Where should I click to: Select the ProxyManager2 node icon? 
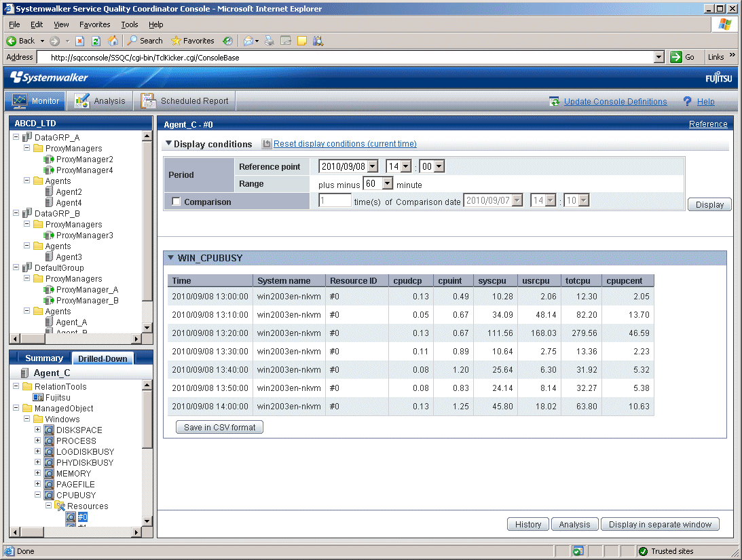point(49,160)
